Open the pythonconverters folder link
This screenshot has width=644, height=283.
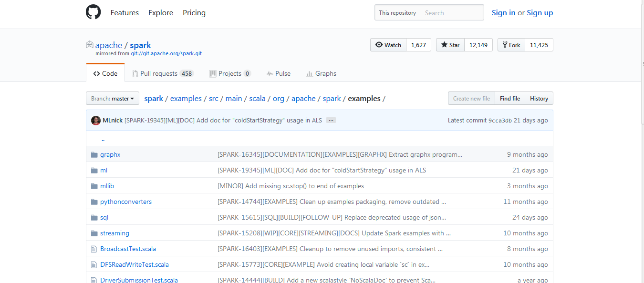[x=126, y=202]
